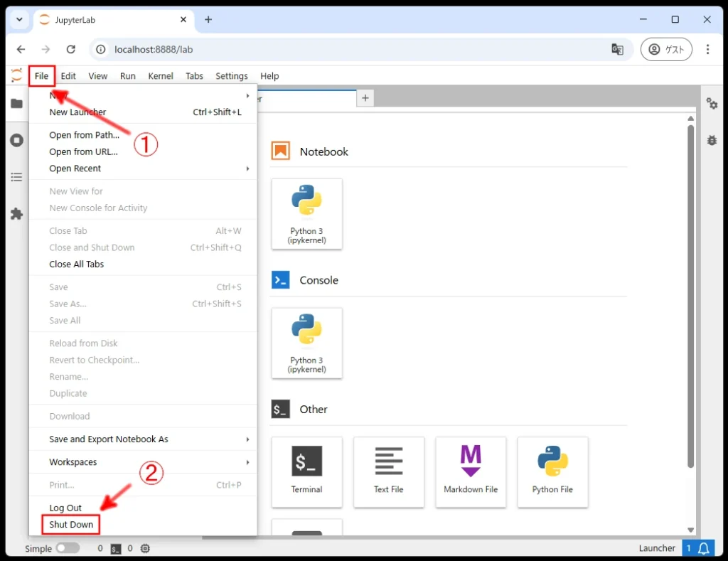Expand the New submenu in File menu
This screenshot has height=561, width=728.
pyautogui.click(x=143, y=96)
